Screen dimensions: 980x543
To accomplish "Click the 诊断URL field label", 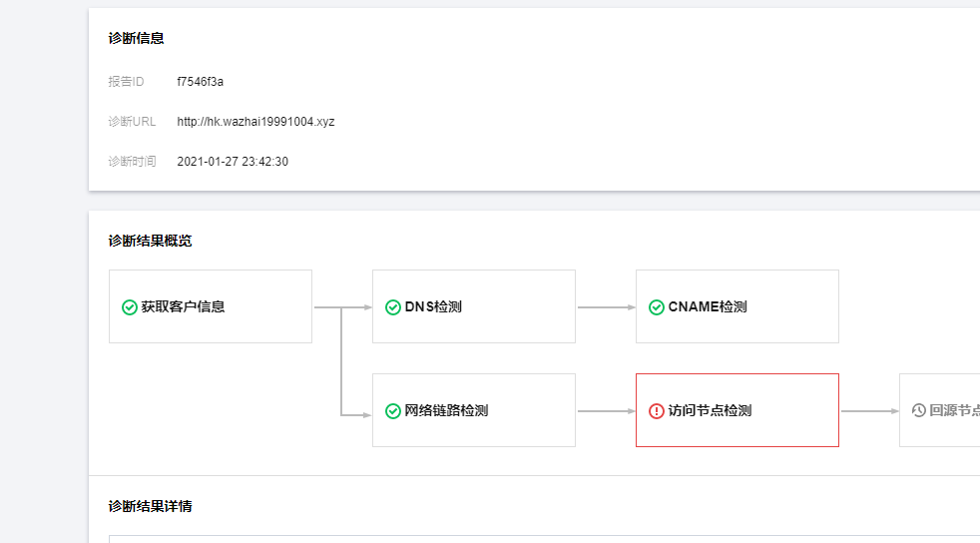I will click(x=132, y=122).
